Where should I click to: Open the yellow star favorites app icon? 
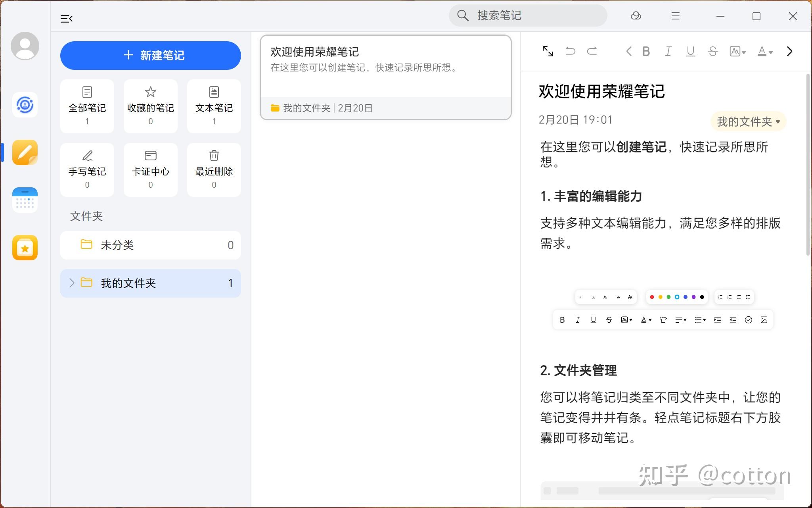(x=25, y=248)
